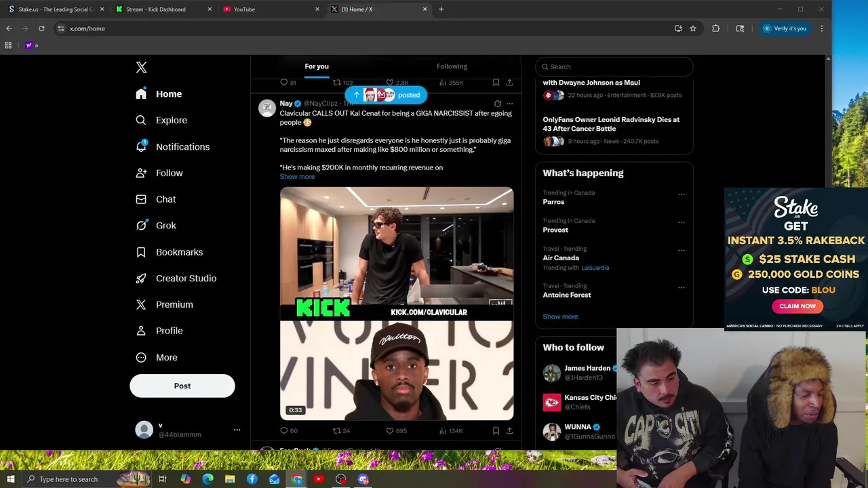Open Grok in the sidebar
This screenshot has width=868, height=488.
156,226
